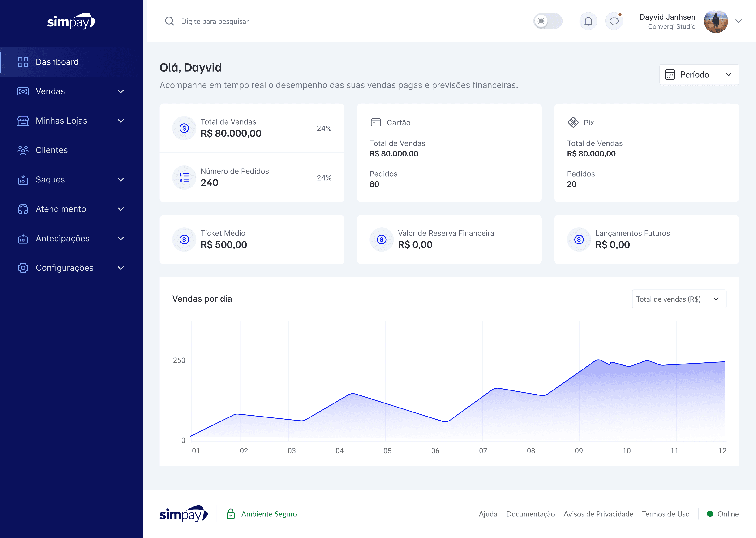Click the Atendimento headset icon
The width and height of the screenshot is (756, 538).
(23, 209)
